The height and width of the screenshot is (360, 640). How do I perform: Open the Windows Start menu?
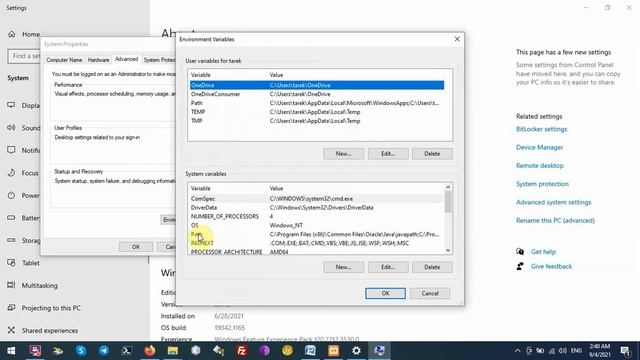11,351
